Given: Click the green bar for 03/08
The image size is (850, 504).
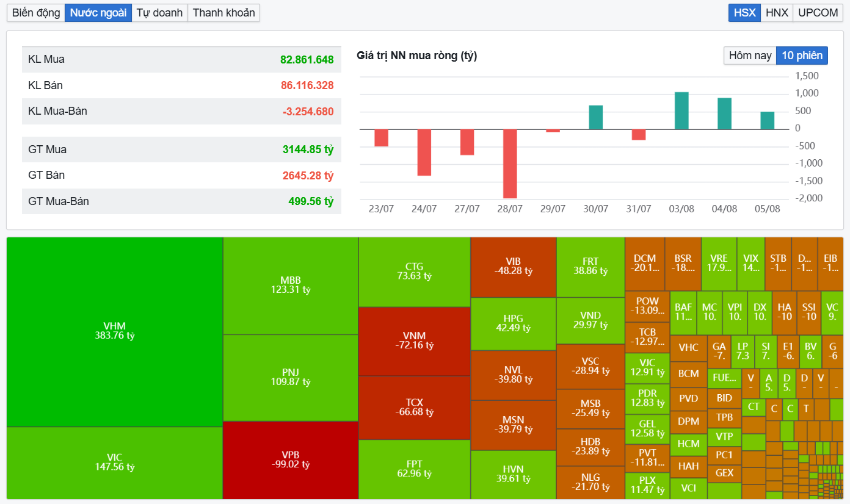Looking at the screenshot, I should coord(681,110).
